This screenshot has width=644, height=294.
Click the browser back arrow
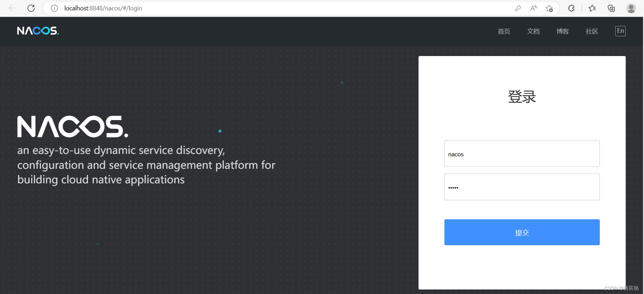point(12,8)
